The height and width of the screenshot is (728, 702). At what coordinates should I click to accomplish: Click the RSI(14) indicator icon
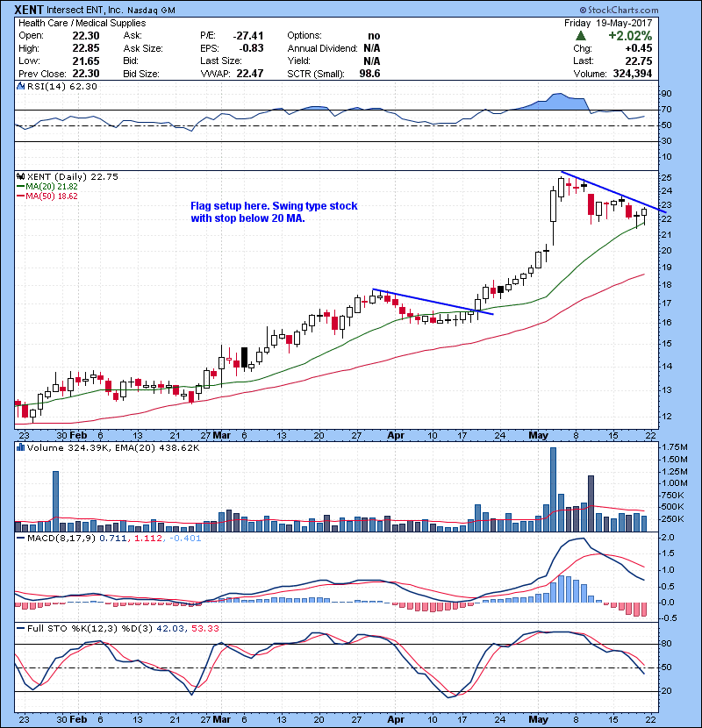[20, 86]
